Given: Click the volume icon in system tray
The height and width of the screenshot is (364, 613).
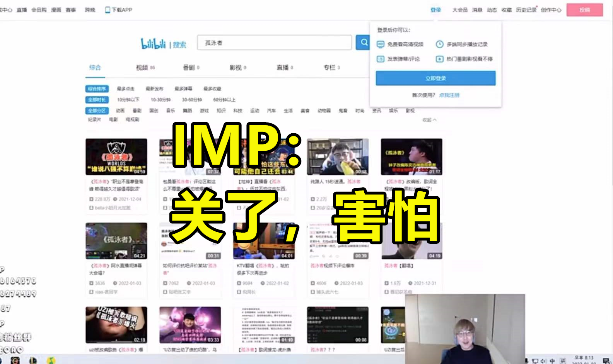Looking at the screenshot, I should (543, 361).
